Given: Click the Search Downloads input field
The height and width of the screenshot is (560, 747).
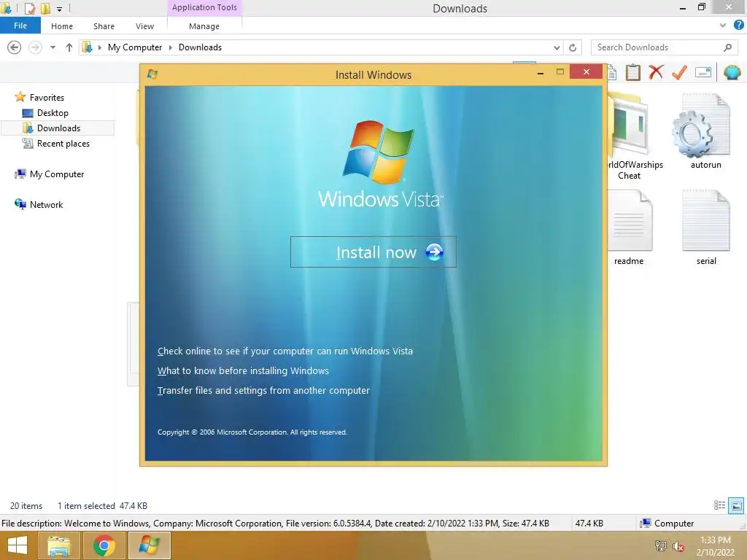Looking at the screenshot, I should 657,47.
